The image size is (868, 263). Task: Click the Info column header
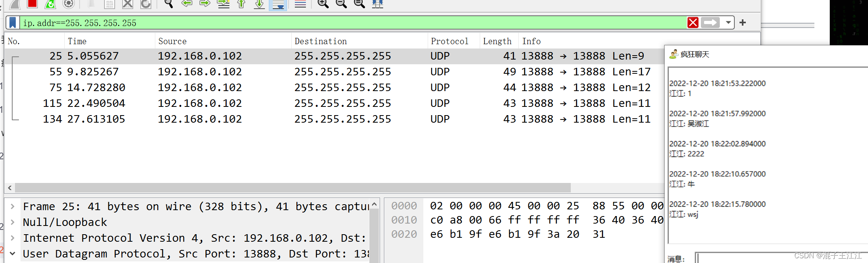coord(531,41)
